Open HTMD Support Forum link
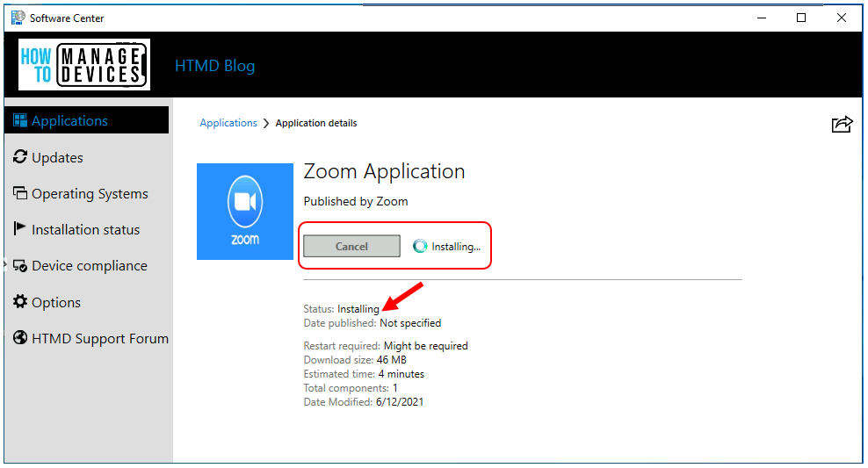Image resolution: width=868 pixels, height=468 pixels. pyautogui.click(x=86, y=339)
